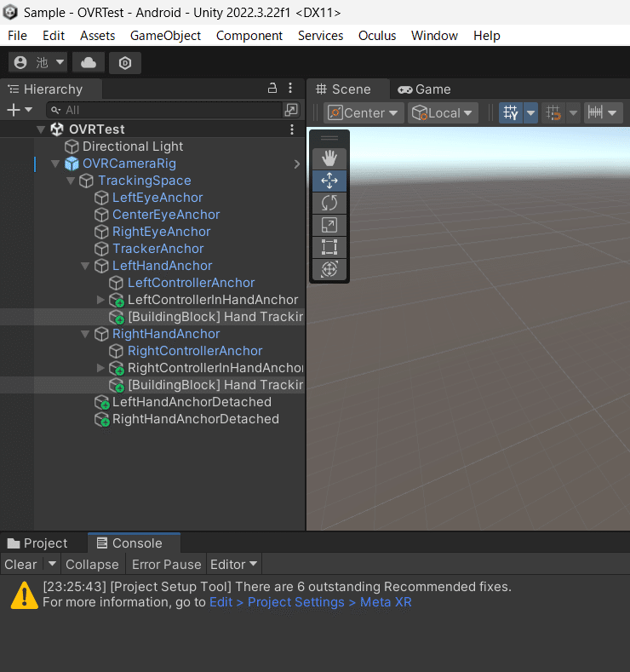This screenshot has width=630, height=672.
Task: Open the Component menu
Action: pyautogui.click(x=249, y=36)
